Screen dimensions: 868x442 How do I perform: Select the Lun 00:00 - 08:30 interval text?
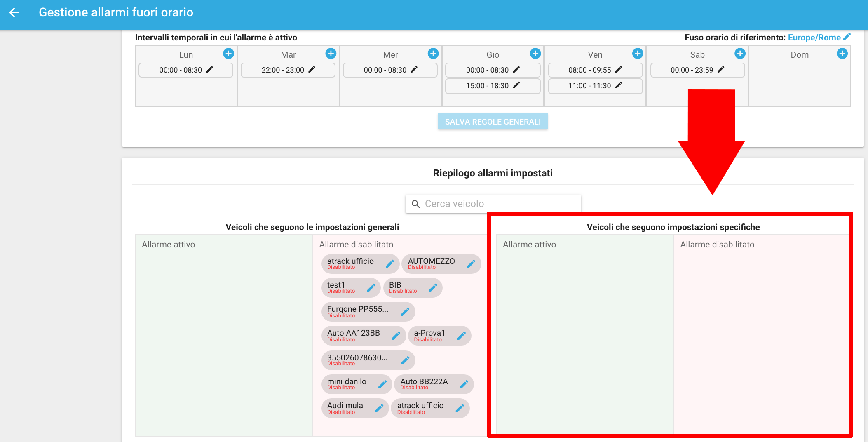(181, 70)
